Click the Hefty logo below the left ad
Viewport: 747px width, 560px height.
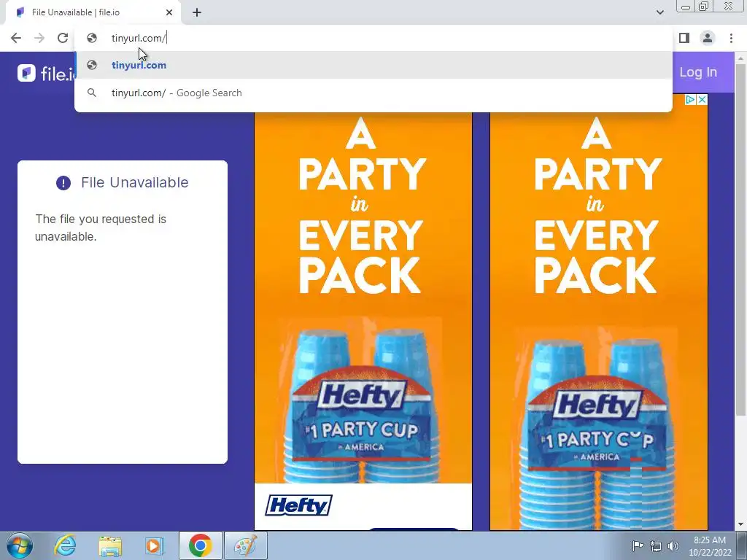298,505
